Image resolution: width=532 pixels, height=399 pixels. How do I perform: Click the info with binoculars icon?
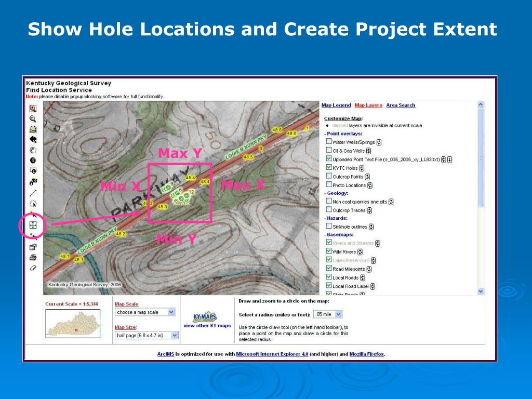[33, 182]
